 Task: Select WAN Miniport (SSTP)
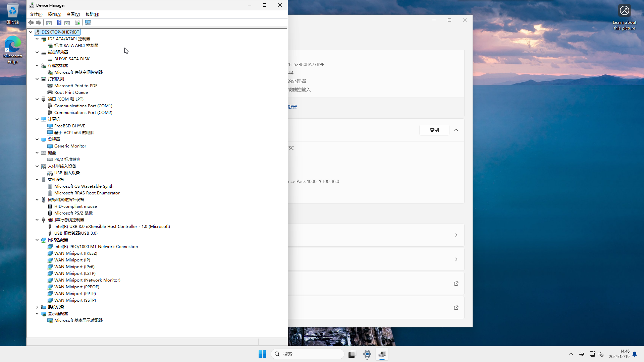tap(75, 300)
